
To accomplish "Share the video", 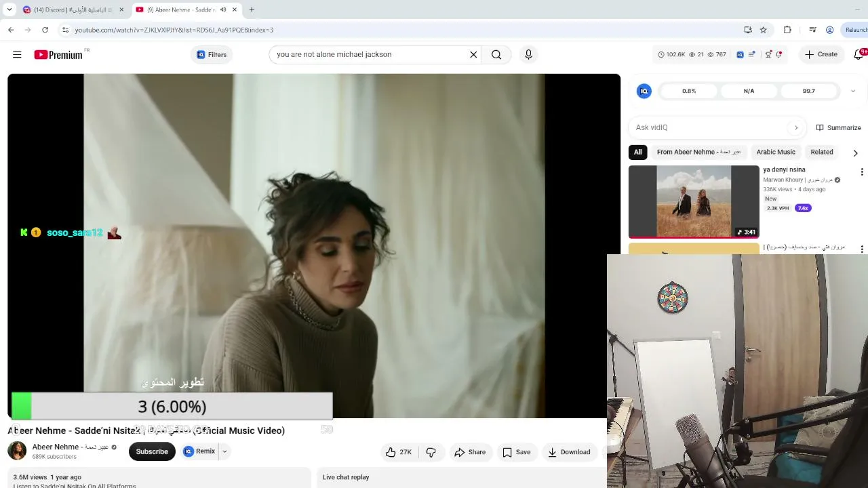I will (x=470, y=452).
